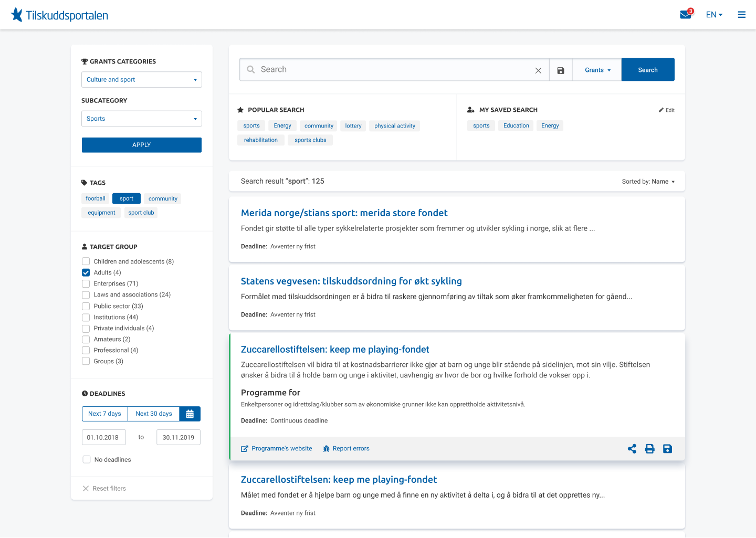This screenshot has height=538, width=756.
Task: Save the current search with the disk icon
Action: point(561,70)
